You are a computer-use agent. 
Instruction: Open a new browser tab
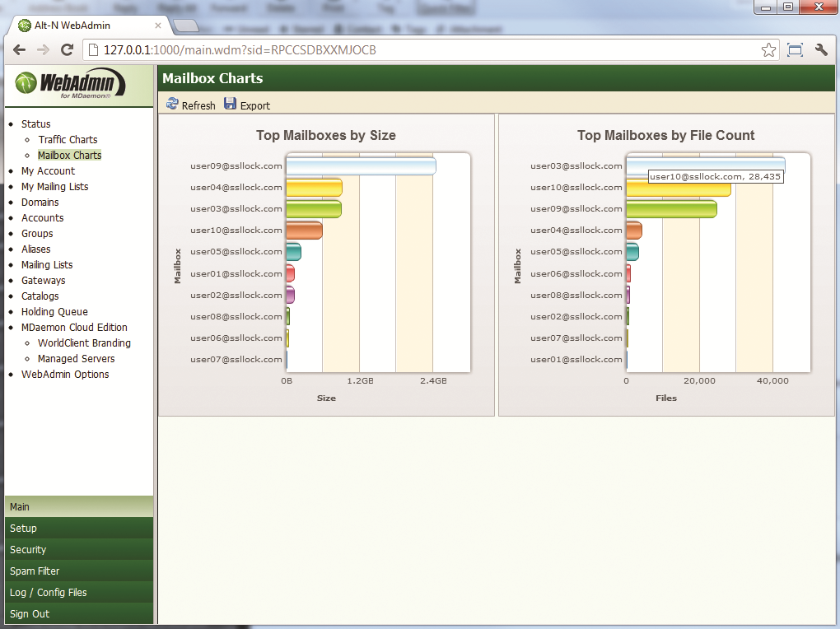click(x=186, y=26)
